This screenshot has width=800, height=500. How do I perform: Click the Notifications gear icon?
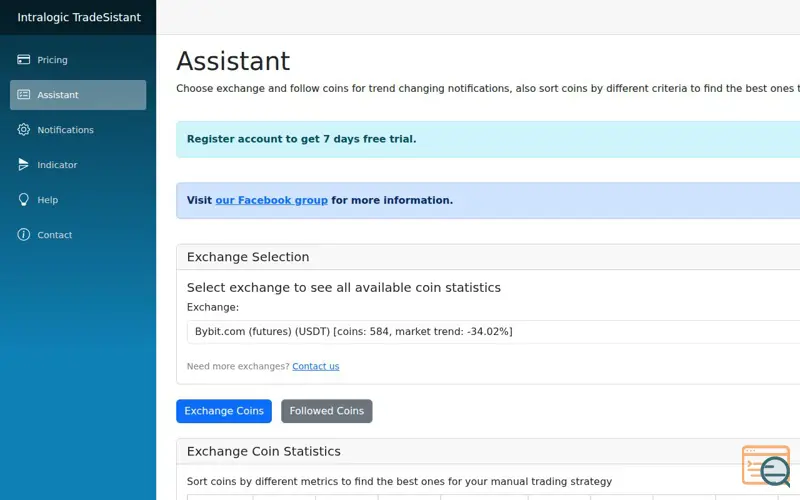(x=23, y=130)
